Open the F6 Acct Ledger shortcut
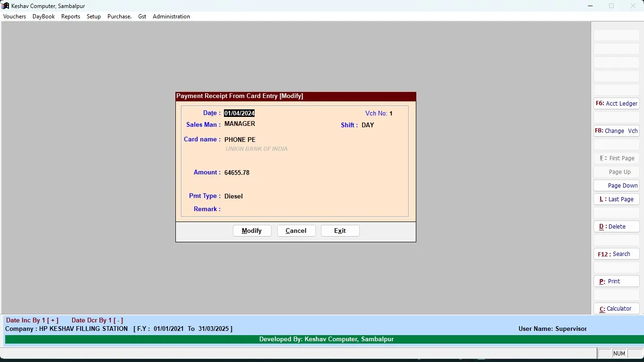The width and height of the screenshot is (644, 362). (x=617, y=104)
